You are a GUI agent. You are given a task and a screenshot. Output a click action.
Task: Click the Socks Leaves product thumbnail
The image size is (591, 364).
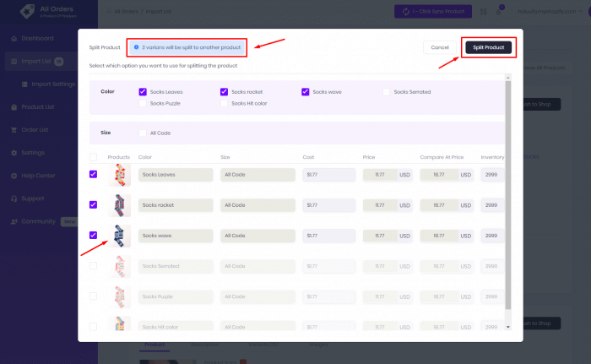coord(120,175)
